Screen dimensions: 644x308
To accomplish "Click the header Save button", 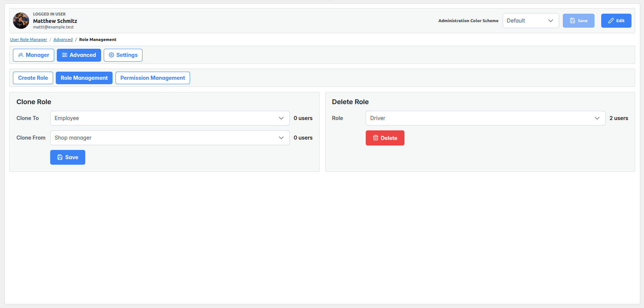I will coord(578,21).
